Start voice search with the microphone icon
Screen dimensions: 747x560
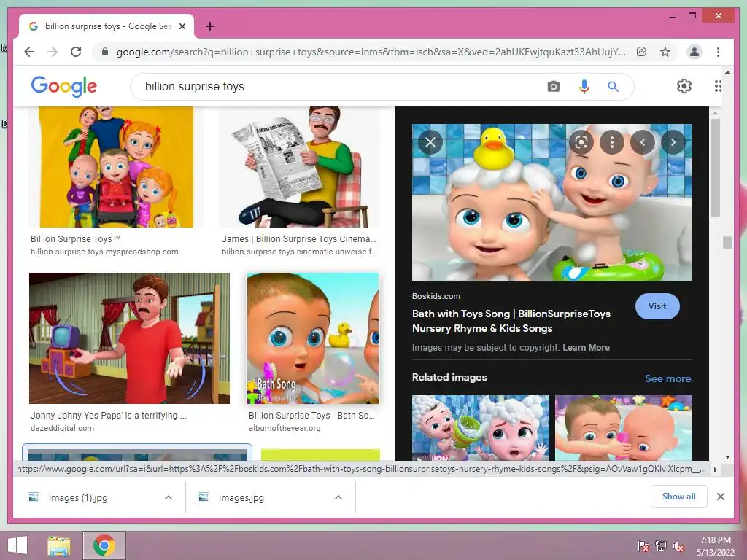[584, 86]
